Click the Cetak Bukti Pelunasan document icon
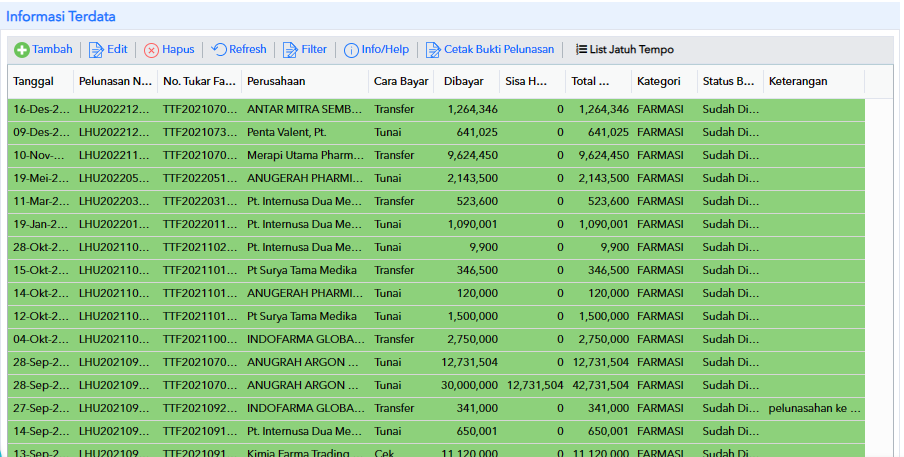This screenshot has height=457, width=904. (x=433, y=50)
